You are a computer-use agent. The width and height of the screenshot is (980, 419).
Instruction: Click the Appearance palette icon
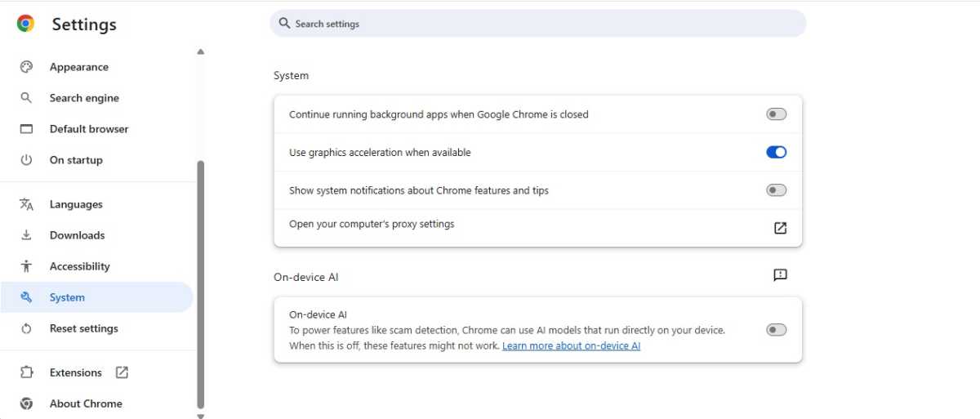click(x=26, y=67)
